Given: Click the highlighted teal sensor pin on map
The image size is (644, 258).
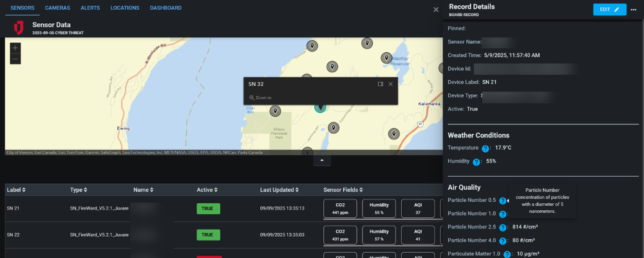Looking at the screenshot, I should (320, 107).
